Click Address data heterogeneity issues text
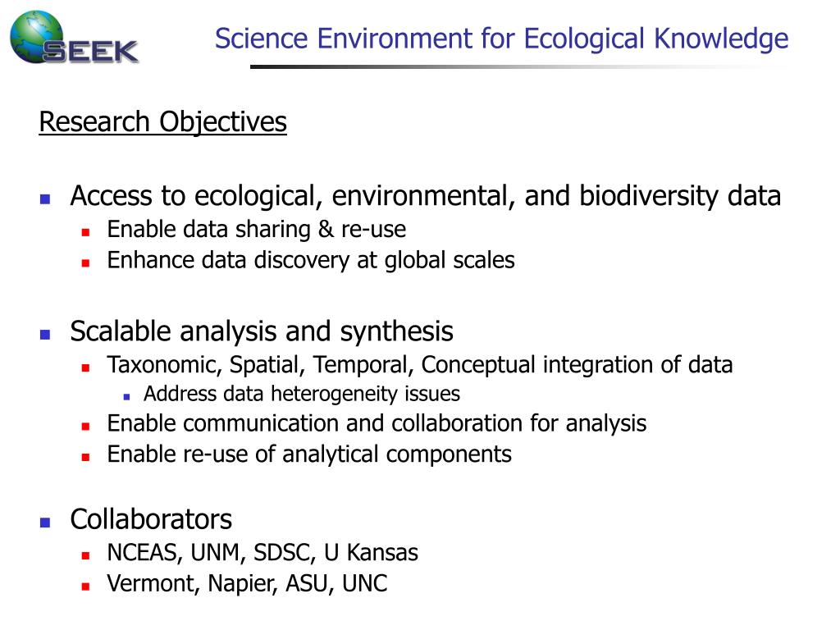This screenshot has height=630, width=840. pos(302,395)
